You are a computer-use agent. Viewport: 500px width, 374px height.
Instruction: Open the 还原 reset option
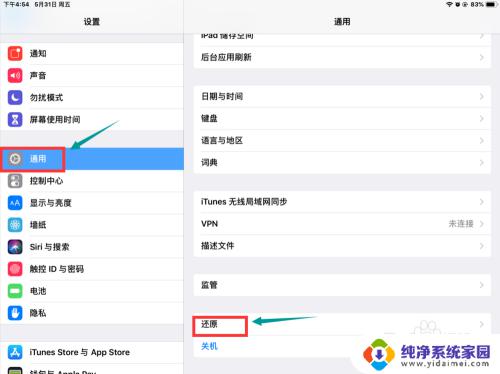tap(342, 324)
